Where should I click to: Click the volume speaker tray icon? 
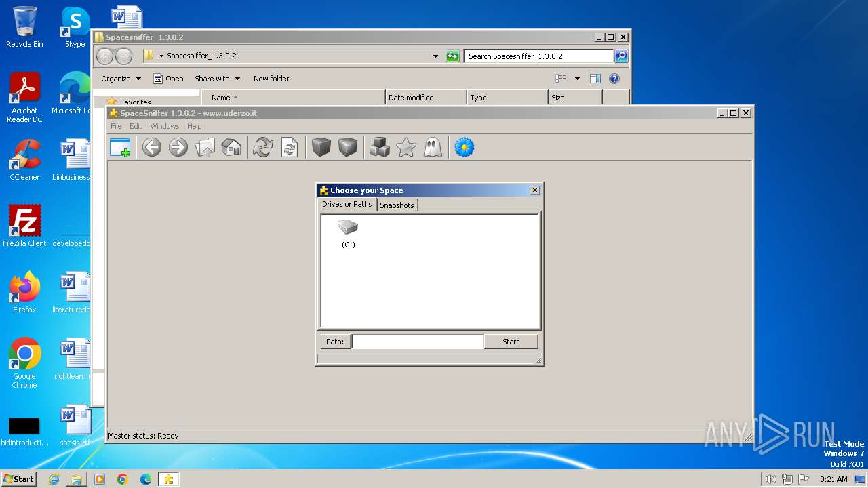click(x=770, y=479)
